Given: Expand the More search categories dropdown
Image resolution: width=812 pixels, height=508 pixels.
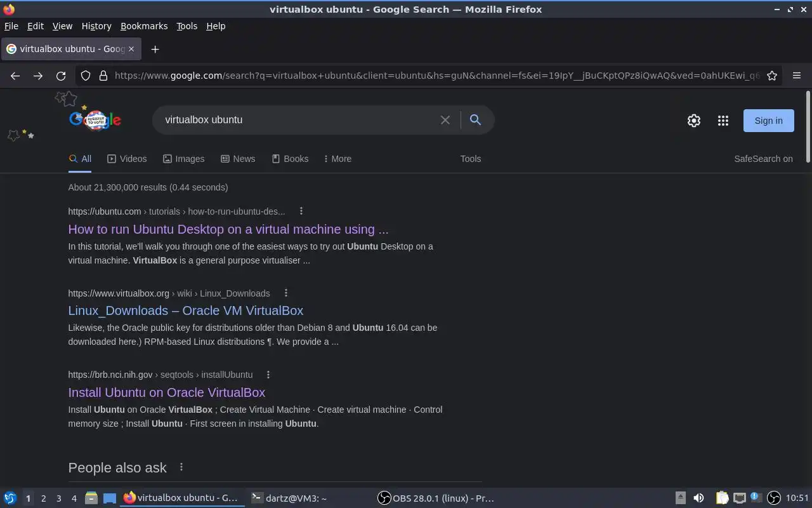Looking at the screenshot, I should [x=337, y=159].
